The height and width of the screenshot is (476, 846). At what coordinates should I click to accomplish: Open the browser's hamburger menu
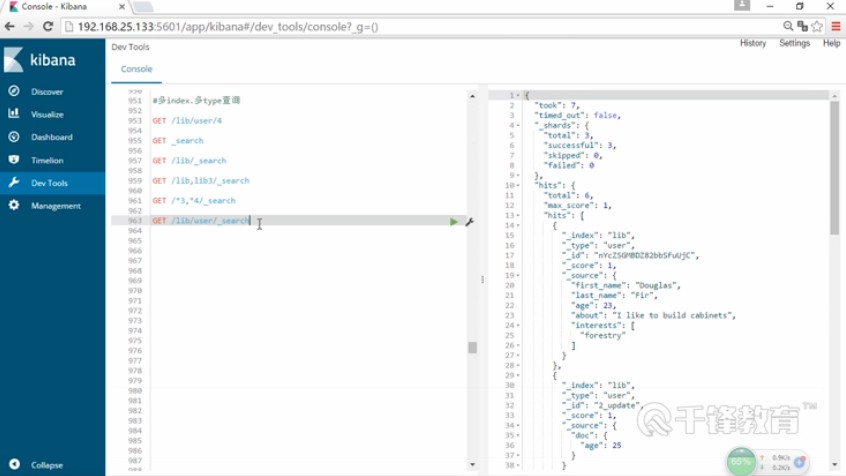(836, 26)
